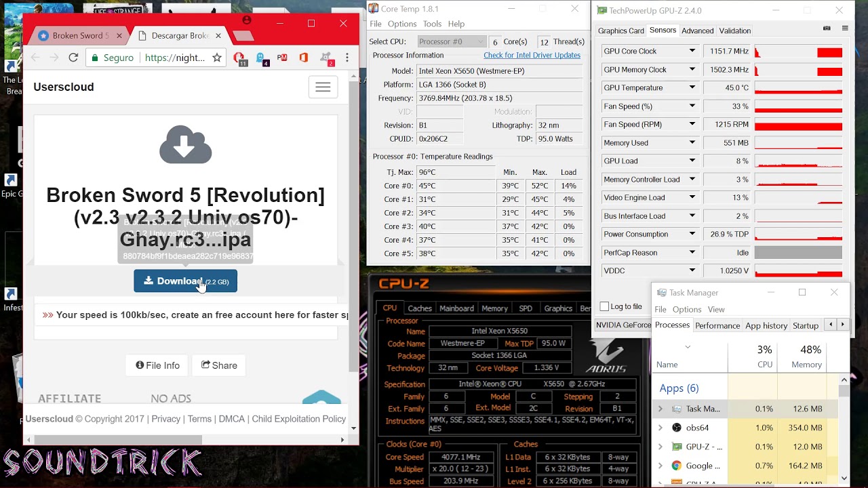
Task: Open the CPU-Z Memory tab
Action: [494, 308]
